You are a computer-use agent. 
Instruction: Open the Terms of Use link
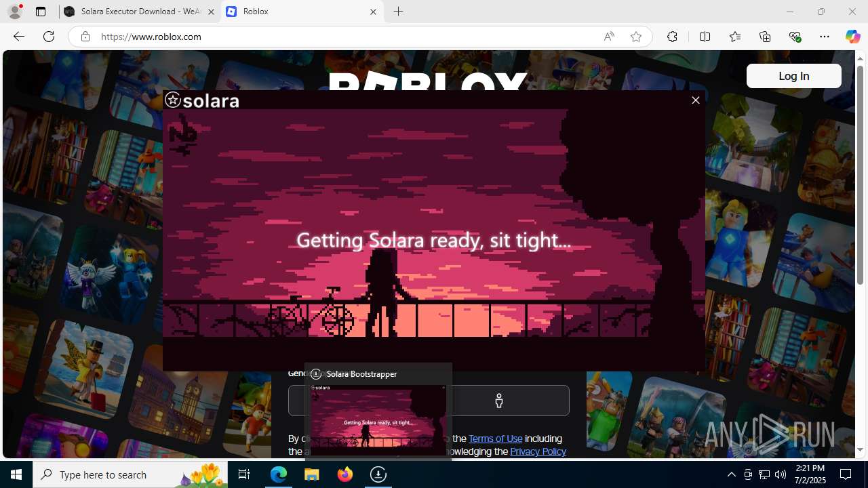[495, 439]
